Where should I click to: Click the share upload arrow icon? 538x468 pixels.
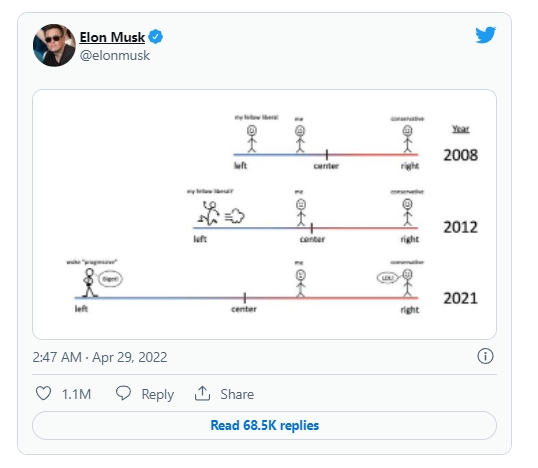coord(202,393)
